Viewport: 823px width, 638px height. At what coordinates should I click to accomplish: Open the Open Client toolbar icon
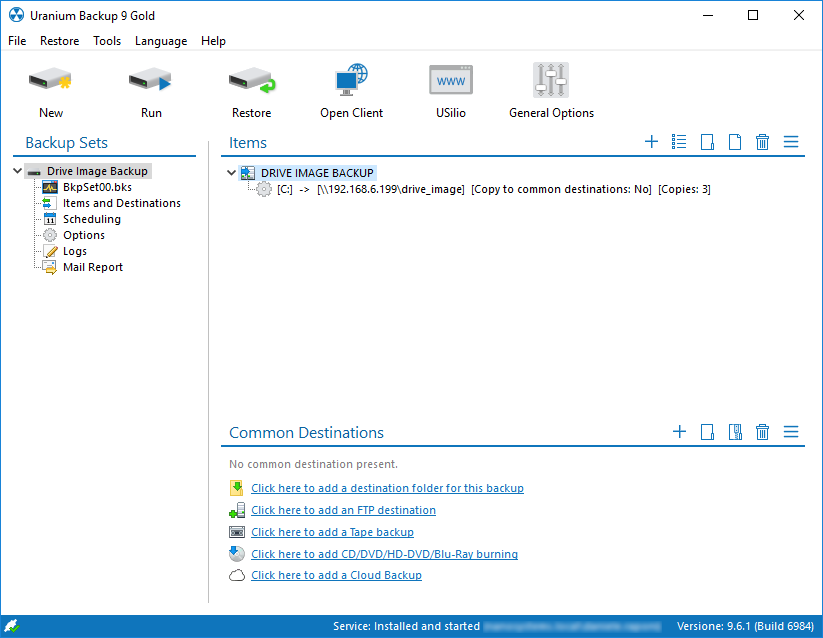[352, 80]
